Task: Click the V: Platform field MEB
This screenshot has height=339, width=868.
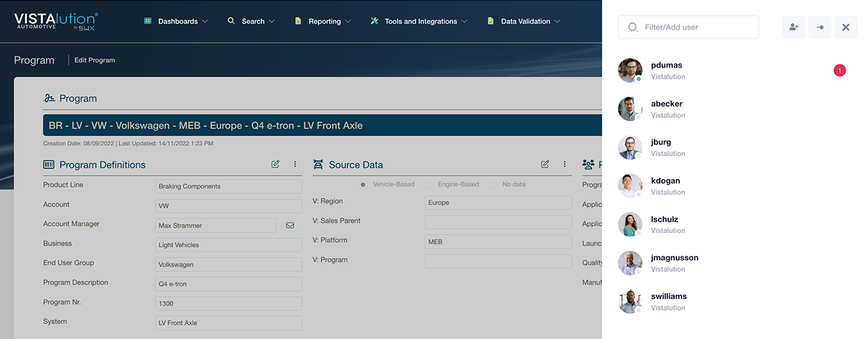Action: point(498,241)
